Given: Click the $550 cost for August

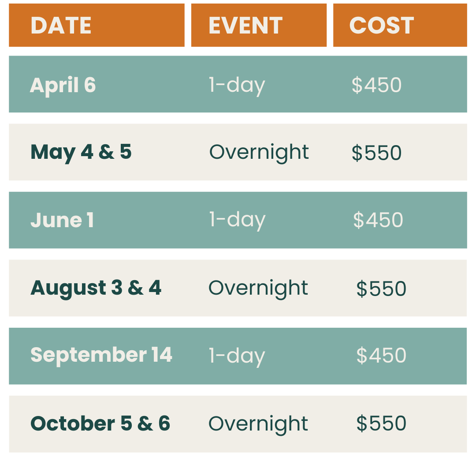Looking at the screenshot, I should click(x=381, y=288).
